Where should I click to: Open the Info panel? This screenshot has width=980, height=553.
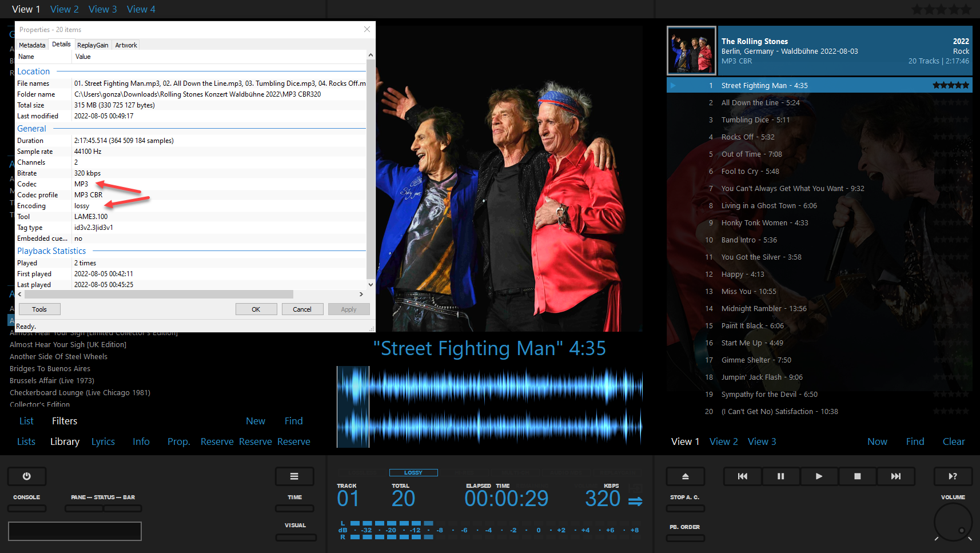click(x=141, y=441)
